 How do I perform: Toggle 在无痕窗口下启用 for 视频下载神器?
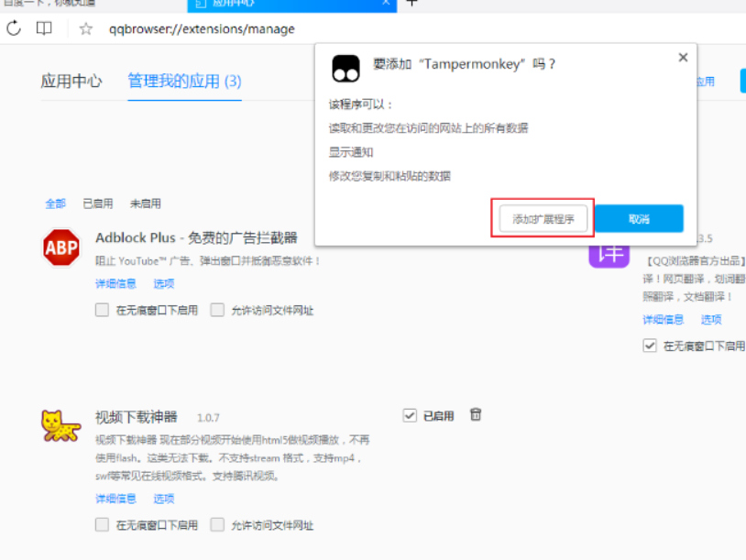click(102, 525)
